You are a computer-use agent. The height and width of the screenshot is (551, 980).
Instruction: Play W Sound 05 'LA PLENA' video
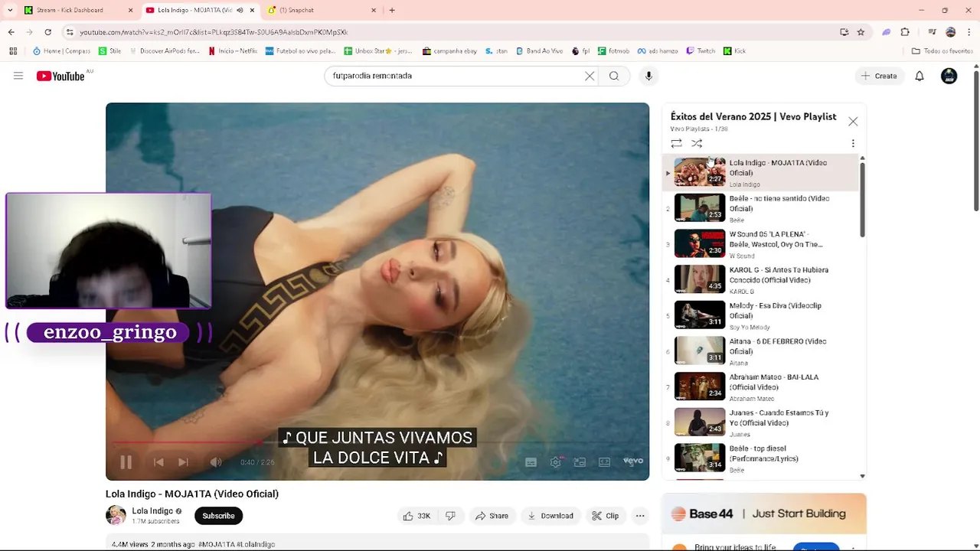coord(762,243)
